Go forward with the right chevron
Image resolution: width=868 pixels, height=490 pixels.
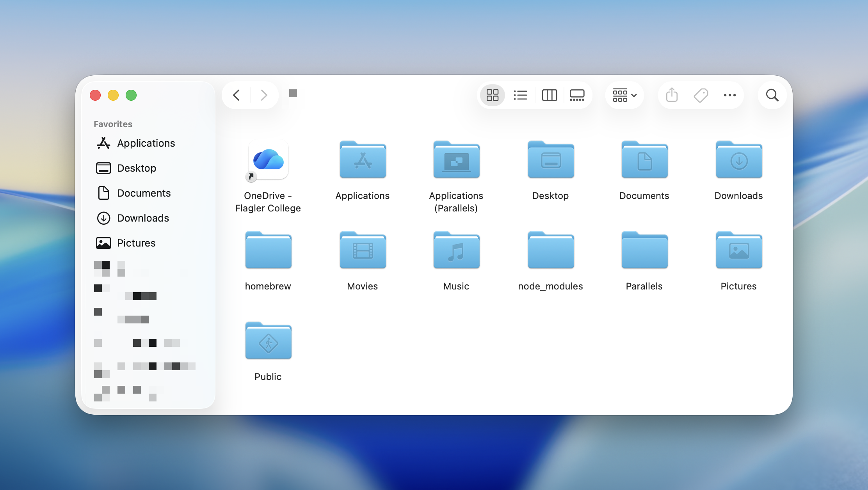click(x=264, y=95)
